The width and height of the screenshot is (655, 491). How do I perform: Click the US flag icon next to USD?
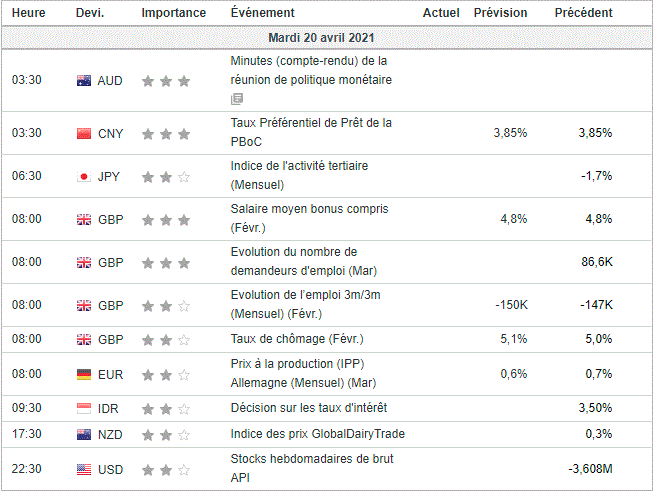tap(84, 469)
